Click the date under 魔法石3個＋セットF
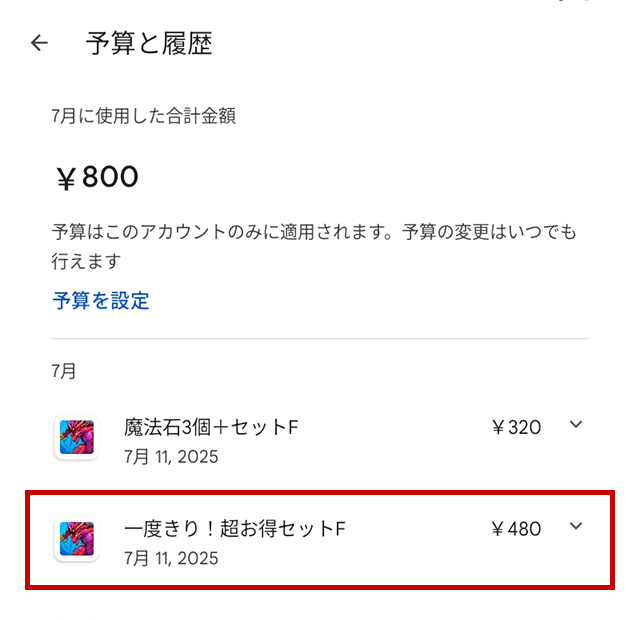This screenshot has width=640, height=620. (171, 457)
